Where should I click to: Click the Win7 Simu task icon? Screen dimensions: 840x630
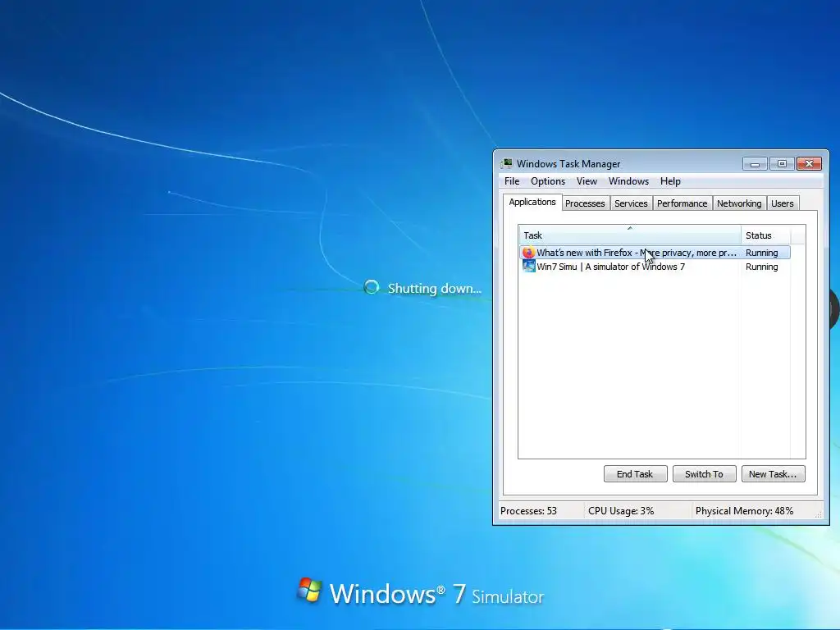(x=529, y=267)
